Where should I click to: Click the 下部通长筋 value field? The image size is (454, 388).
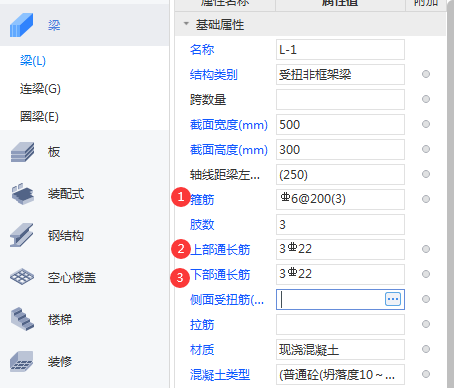coord(340,274)
